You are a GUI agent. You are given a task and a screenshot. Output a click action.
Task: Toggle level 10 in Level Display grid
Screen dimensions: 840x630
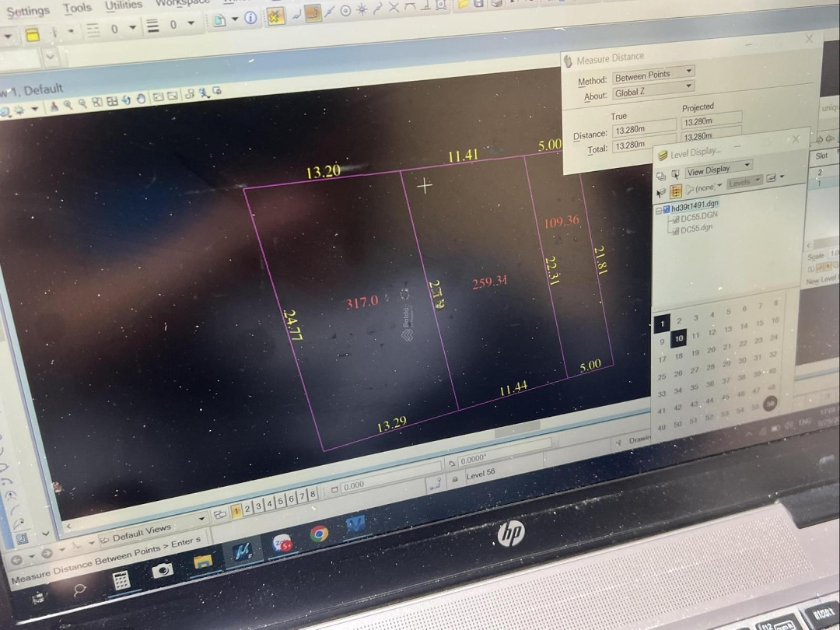pyautogui.click(x=679, y=338)
